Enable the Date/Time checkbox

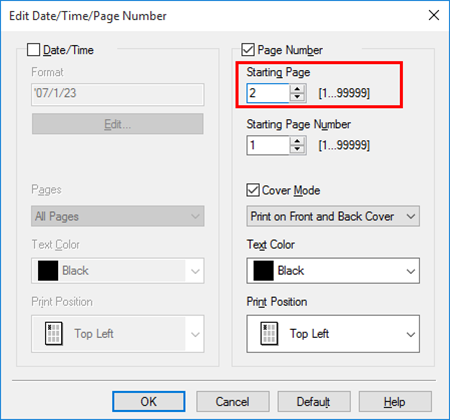[34, 50]
